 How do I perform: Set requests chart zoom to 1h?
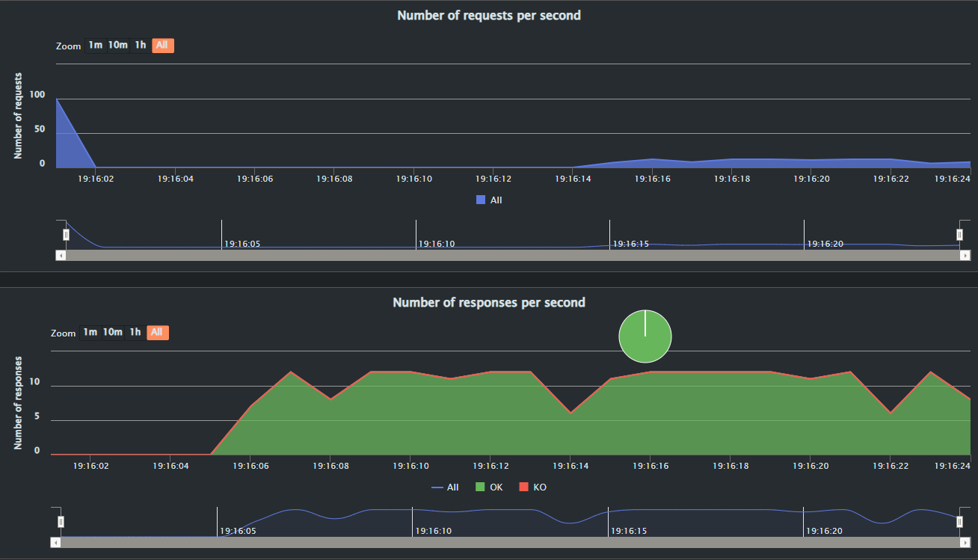click(141, 46)
